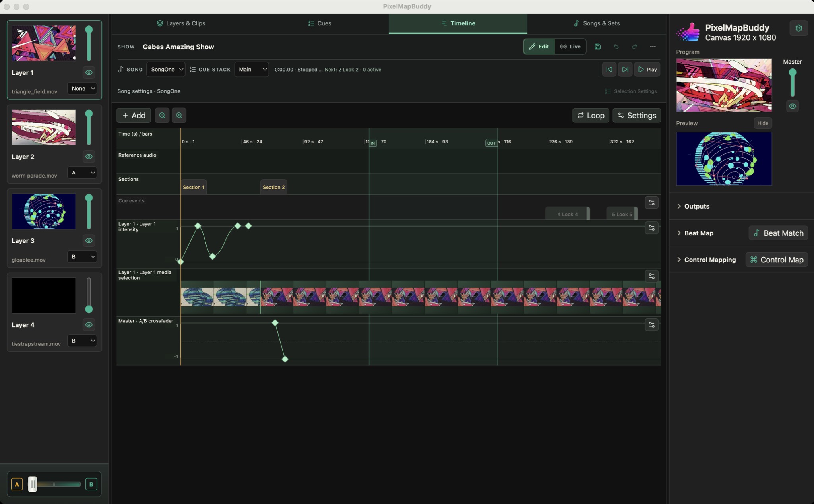This screenshot has width=814, height=504.
Task: Open the Main cue stack dropdown
Action: coord(251,69)
